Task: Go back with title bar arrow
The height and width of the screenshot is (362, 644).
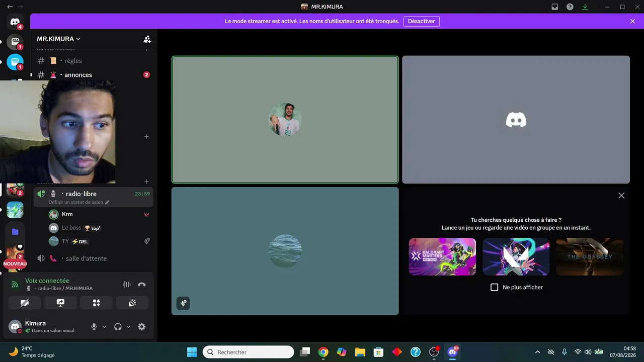Action: click(x=10, y=7)
